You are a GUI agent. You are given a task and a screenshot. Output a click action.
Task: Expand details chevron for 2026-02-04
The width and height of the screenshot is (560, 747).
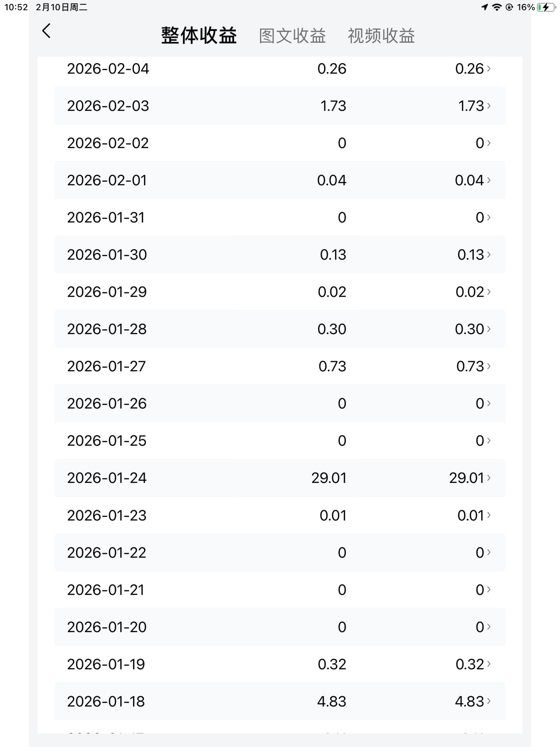[x=489, y=68]
